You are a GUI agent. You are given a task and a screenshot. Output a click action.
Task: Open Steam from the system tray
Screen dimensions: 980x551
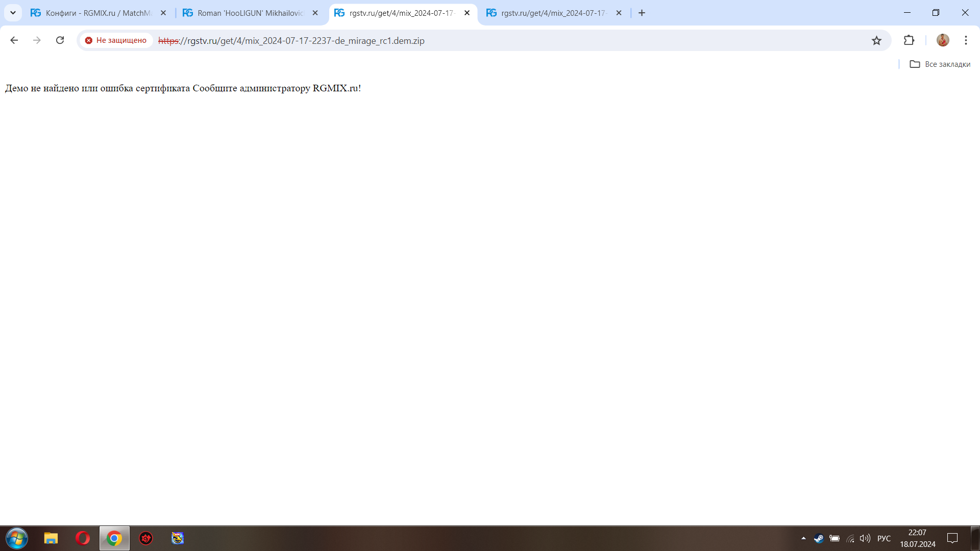[819, 538]
